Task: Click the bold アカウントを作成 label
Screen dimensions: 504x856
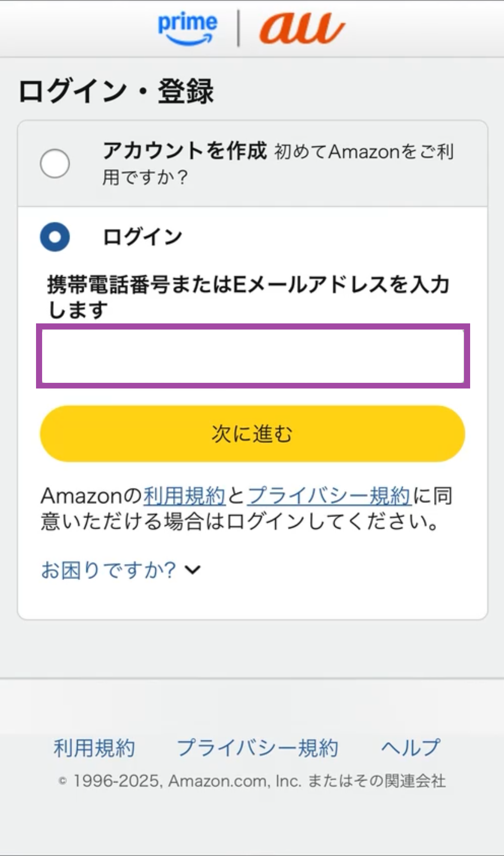Action: tap(184, 151)
